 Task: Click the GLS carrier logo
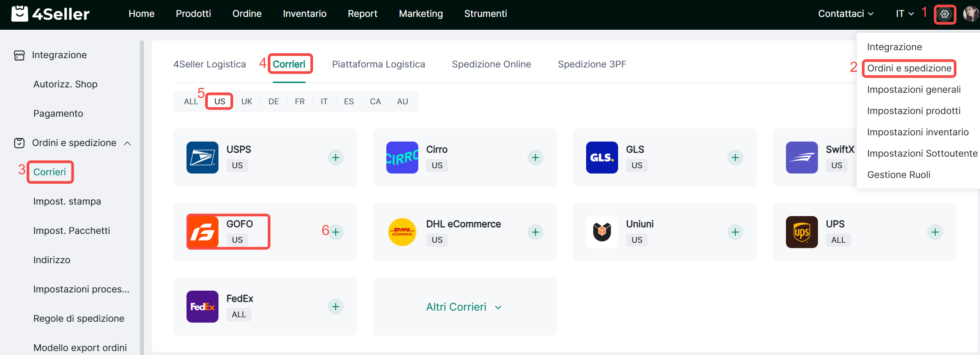602,158
